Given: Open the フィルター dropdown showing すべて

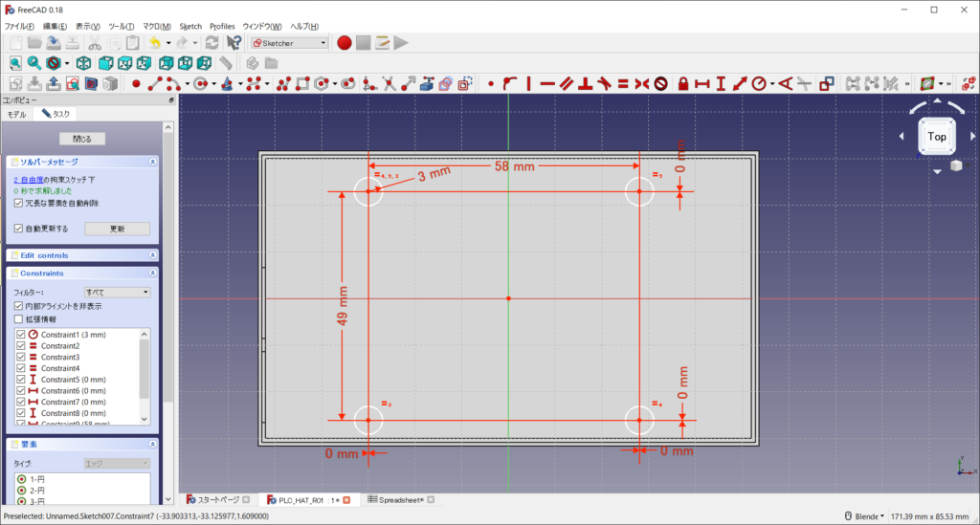Looking at the screenshot, I should click(117, 292).
